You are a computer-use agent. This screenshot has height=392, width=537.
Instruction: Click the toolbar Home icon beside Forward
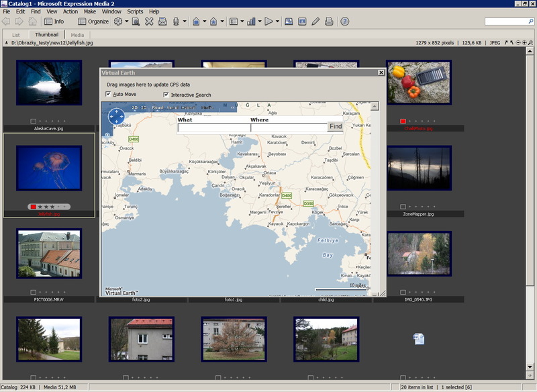[32, 21]
